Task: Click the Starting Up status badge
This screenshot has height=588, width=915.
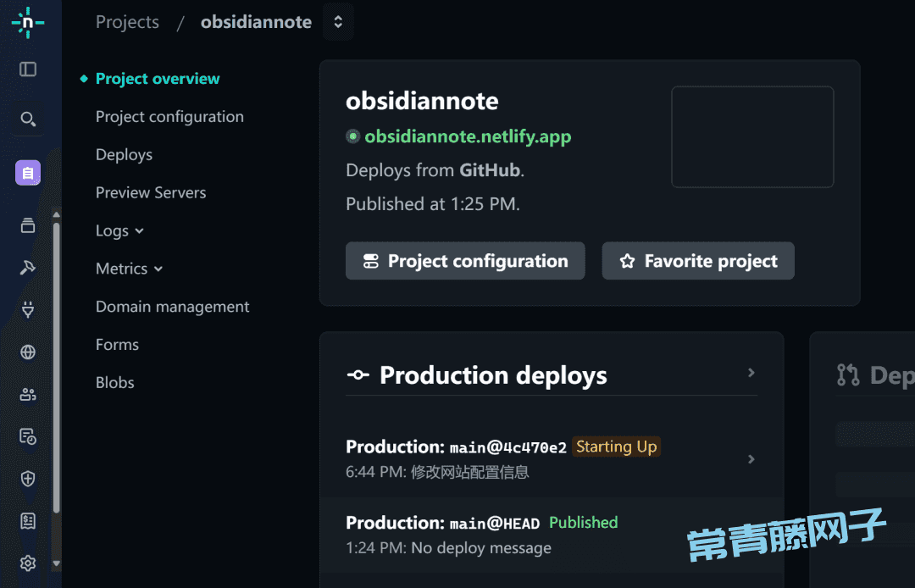Action: [x=616, y=447]
